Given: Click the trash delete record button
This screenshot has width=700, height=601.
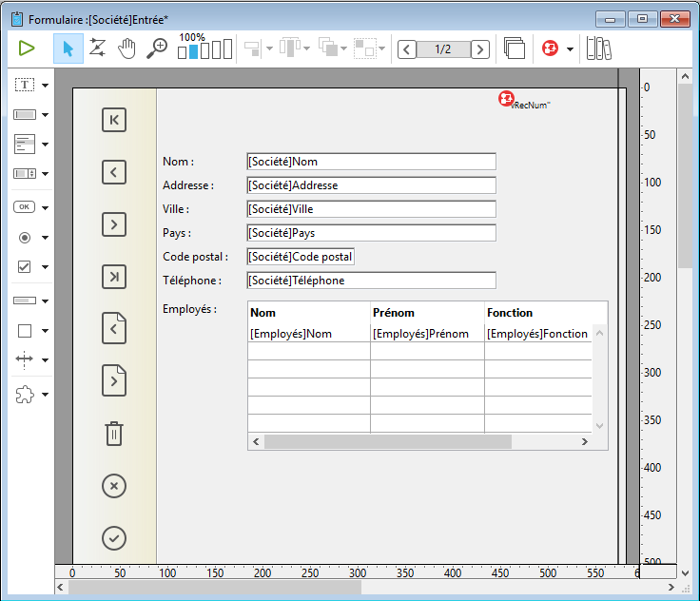Looking at the screenshot, I should pos(113,434).
